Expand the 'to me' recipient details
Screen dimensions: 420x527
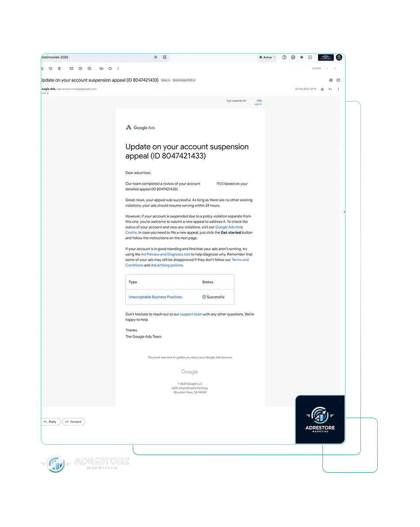click(48, 93)
